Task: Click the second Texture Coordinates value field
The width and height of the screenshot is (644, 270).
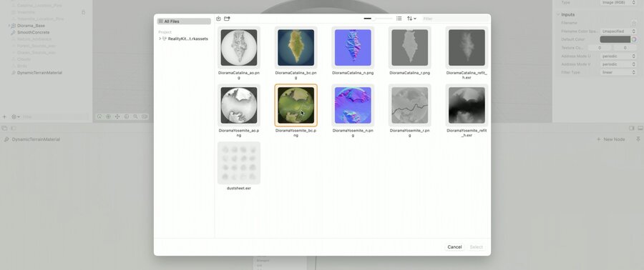Action: pyautogui.click(x=625, y=48)
